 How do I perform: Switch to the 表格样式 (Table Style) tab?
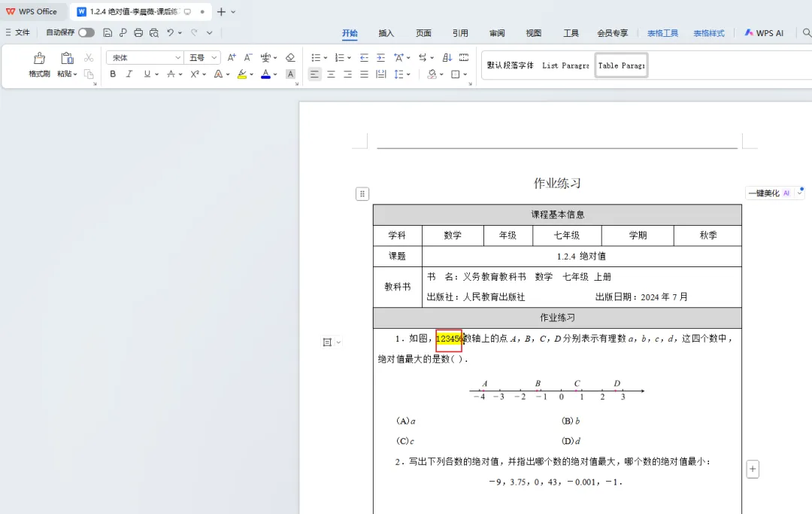pos(709,33)
